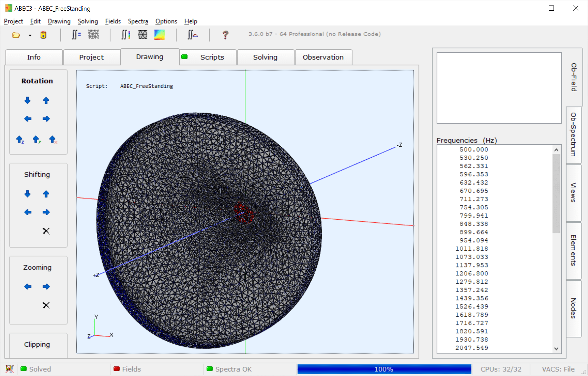This screenshot has height=376, width=588.
Task: Click the crossed-out mesh grid toolbar icon
Action: click(x=93, y=34)
